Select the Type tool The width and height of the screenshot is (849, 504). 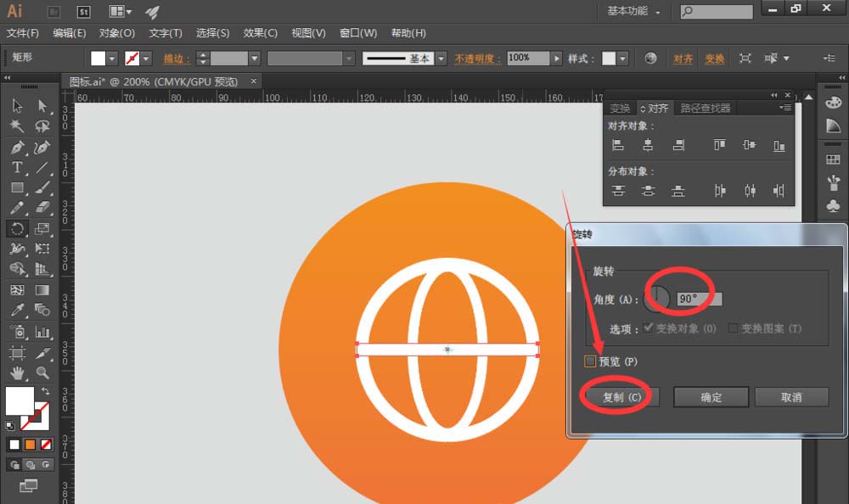pos(17,167)
